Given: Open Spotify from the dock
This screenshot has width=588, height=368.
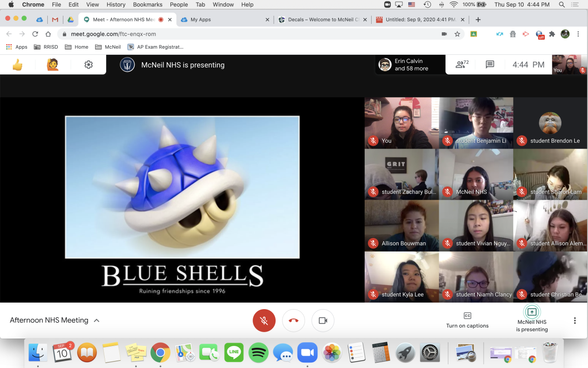Looking at the screenshot, I should (x=259, y=353).
